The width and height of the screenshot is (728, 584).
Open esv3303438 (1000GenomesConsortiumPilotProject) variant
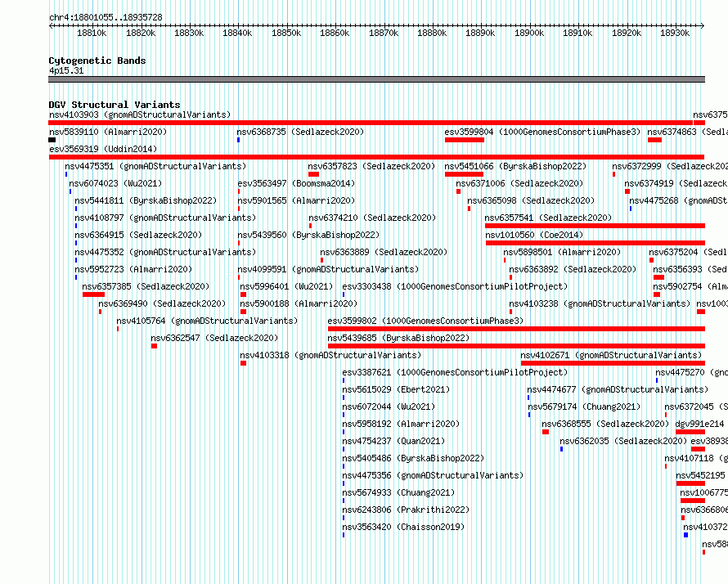455,286
